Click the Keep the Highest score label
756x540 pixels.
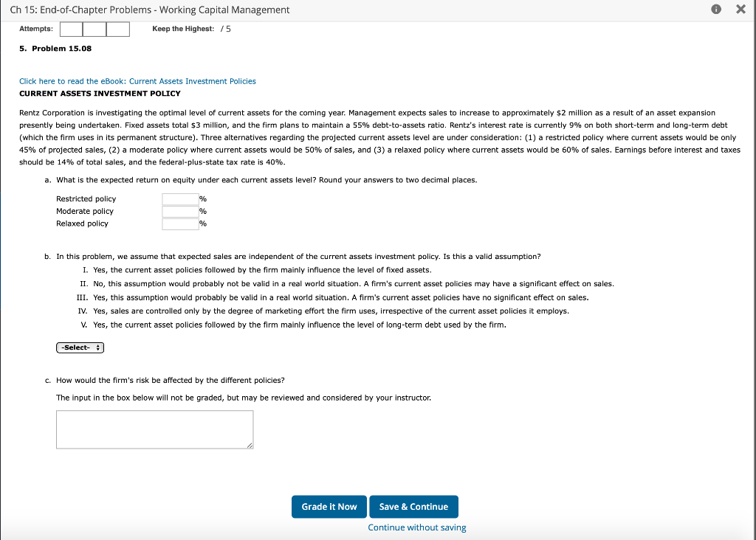(x=183, y=29)
